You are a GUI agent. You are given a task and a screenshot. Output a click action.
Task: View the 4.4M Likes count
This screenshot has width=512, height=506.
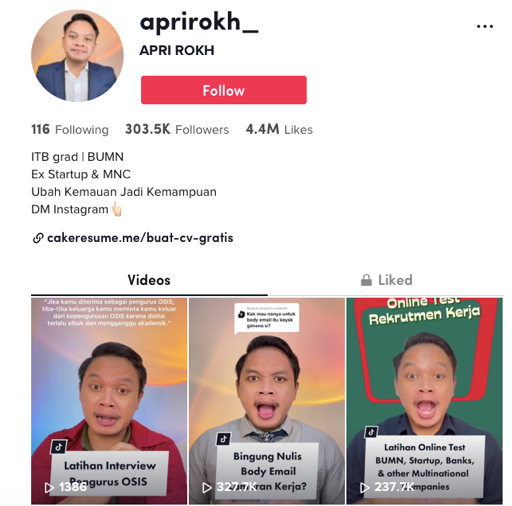coord(279,129)
